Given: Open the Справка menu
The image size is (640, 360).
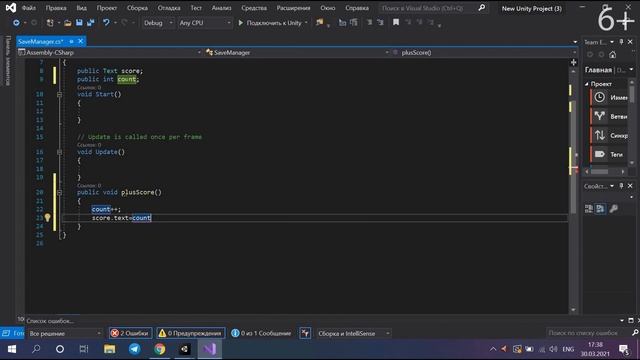Looking at the screenshot, I should [357, 8].
